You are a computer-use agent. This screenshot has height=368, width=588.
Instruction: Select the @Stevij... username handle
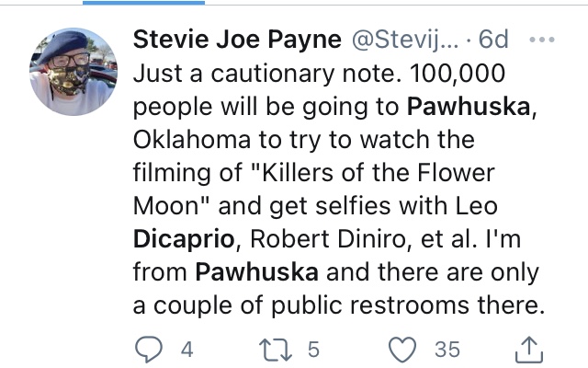(x=404, y=39)
